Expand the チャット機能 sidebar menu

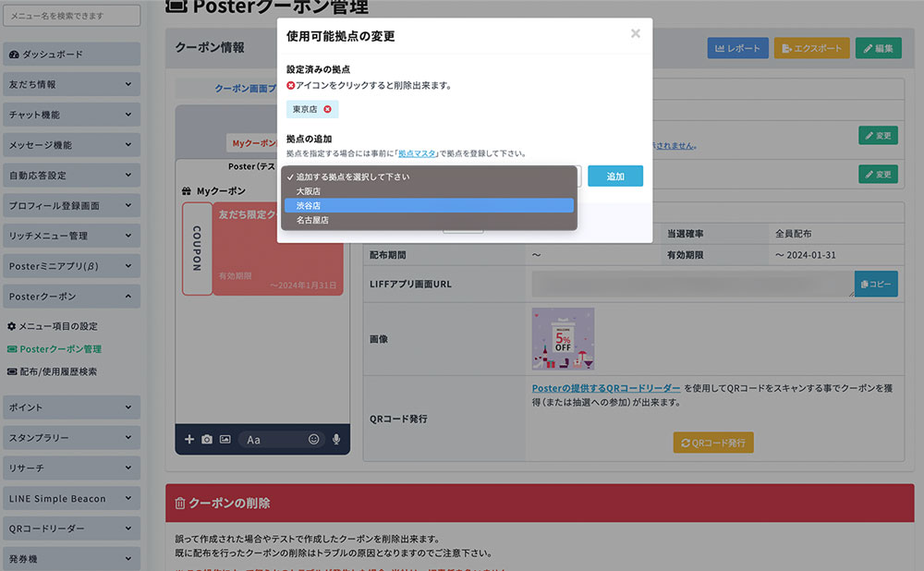pos(71,115)
